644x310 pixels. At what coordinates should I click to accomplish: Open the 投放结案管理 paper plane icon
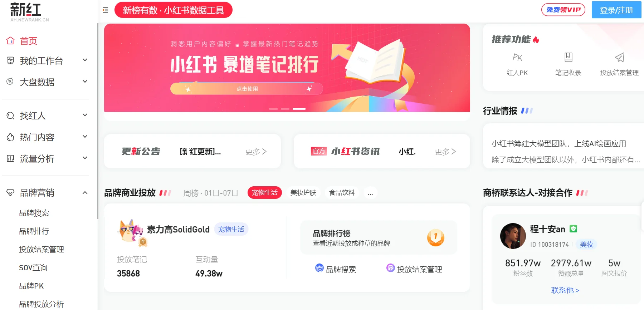click(619, 57)
